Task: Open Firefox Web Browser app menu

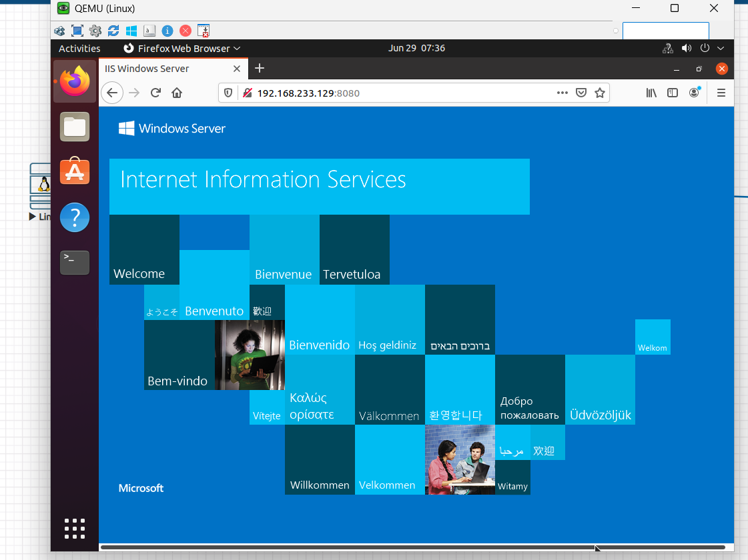Action: pos(181,48)
